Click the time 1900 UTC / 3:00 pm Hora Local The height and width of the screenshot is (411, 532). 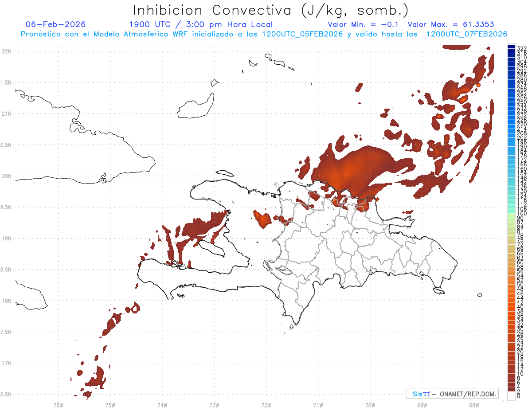[x=201, y=24]
